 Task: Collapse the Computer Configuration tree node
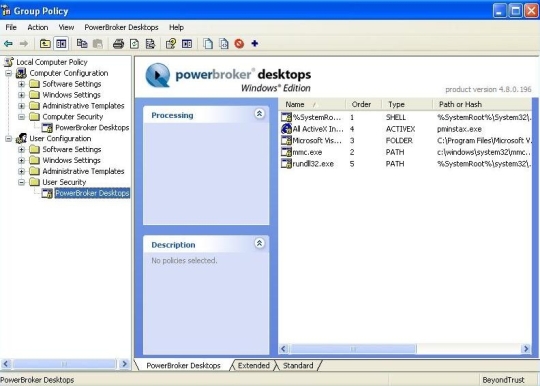pyautogui.click(x=9, y=73)
